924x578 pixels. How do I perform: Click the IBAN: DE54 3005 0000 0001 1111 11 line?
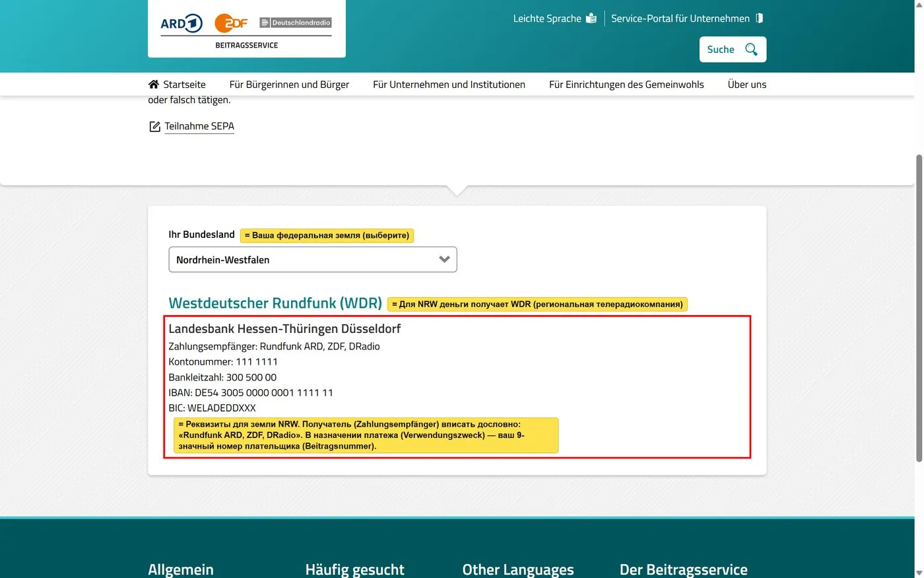click(251, 392)
